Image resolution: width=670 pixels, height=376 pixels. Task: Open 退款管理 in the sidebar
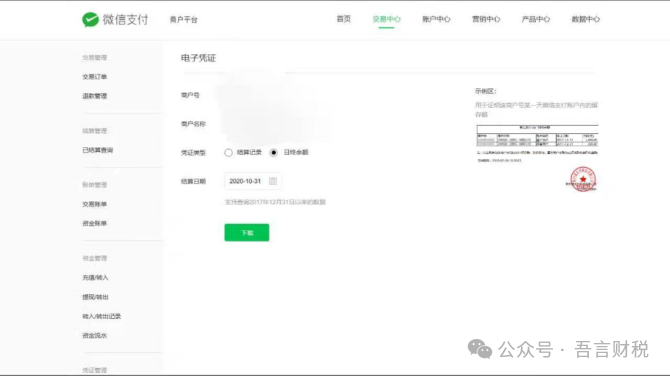[x=94, y=96]
